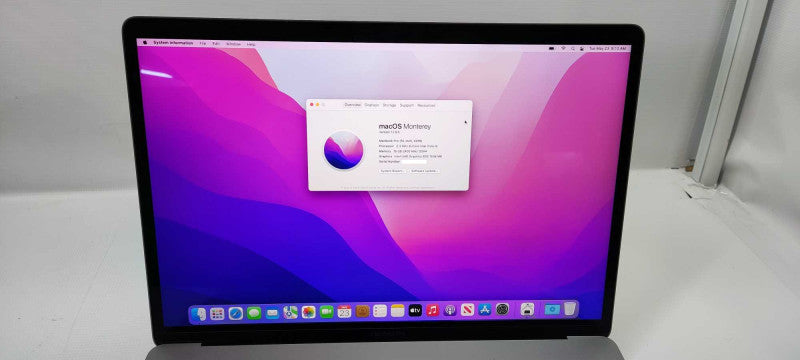Open Calendar showing date 23

pos(344,312)
